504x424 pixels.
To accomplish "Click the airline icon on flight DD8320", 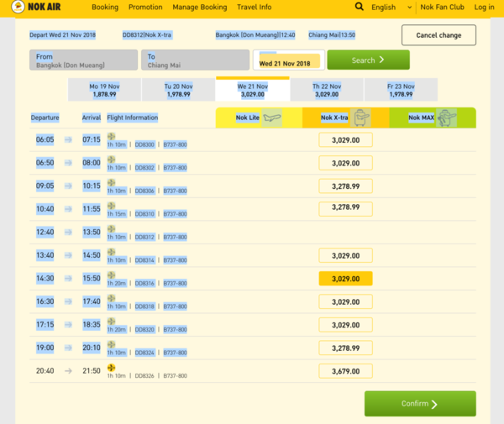I will coord(111,322).
